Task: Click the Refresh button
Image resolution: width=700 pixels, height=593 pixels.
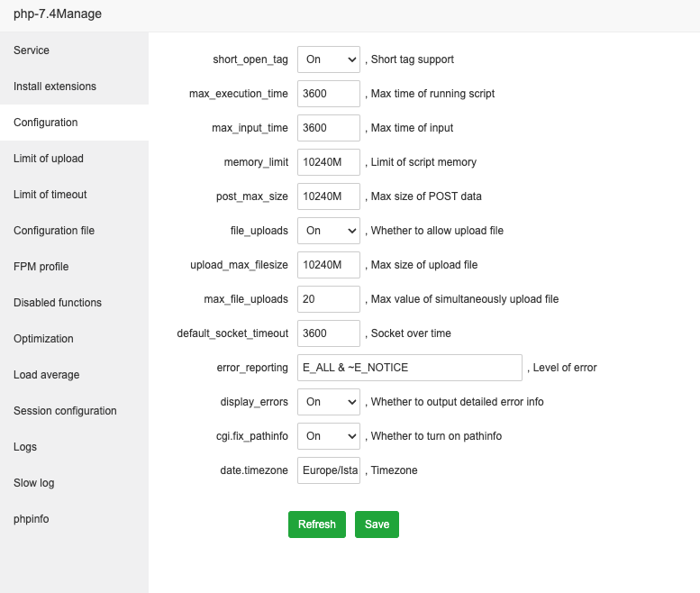Action: pos(316,525)
